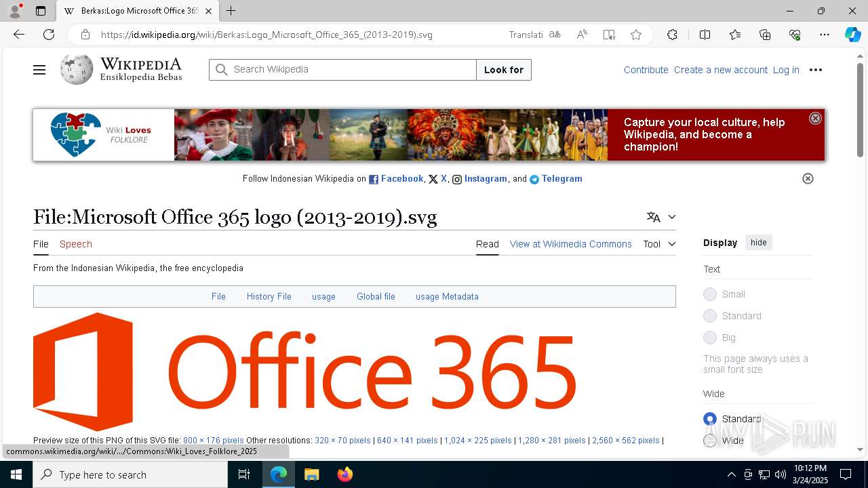Select Standard text size radio button
Viewport: 868px width, 488px height.
(x=710, y=316)
